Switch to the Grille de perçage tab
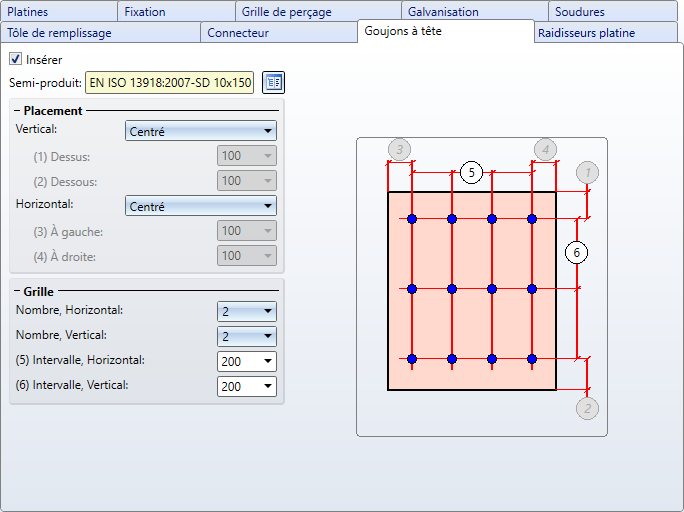The image size is (684, 512). pos(286,12)
